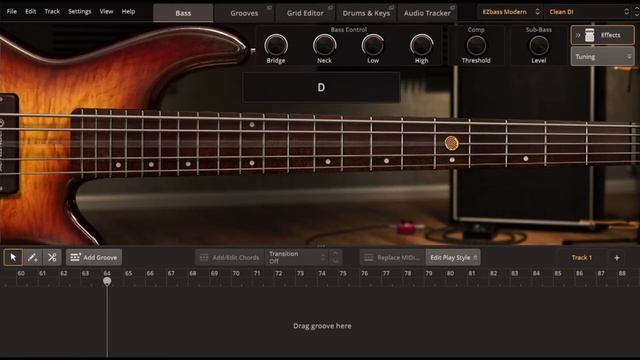Click the Neck pickup knob
Viewport: 640px width, 360px height.
324,45
